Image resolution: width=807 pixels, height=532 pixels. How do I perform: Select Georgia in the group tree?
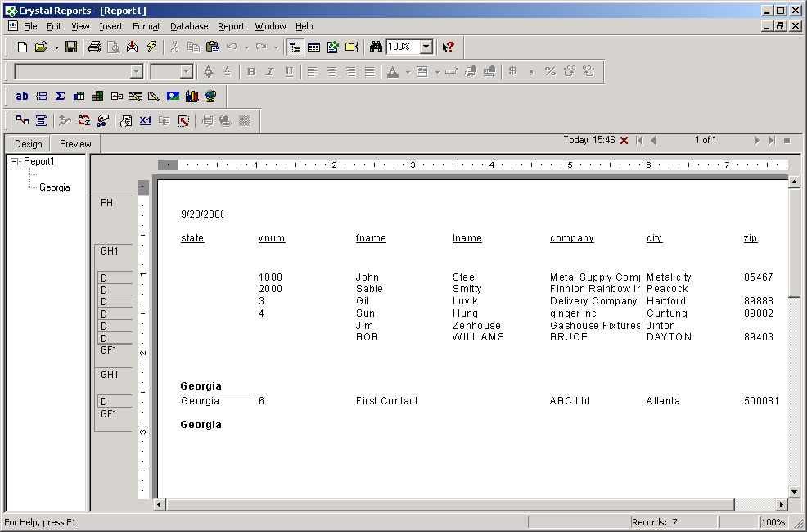point(55,187)
